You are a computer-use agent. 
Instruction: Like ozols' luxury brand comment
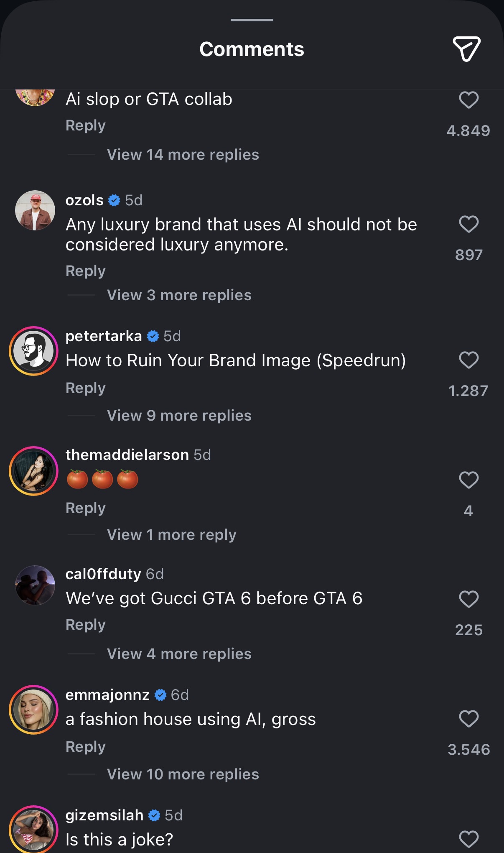(x=468, y=224)
